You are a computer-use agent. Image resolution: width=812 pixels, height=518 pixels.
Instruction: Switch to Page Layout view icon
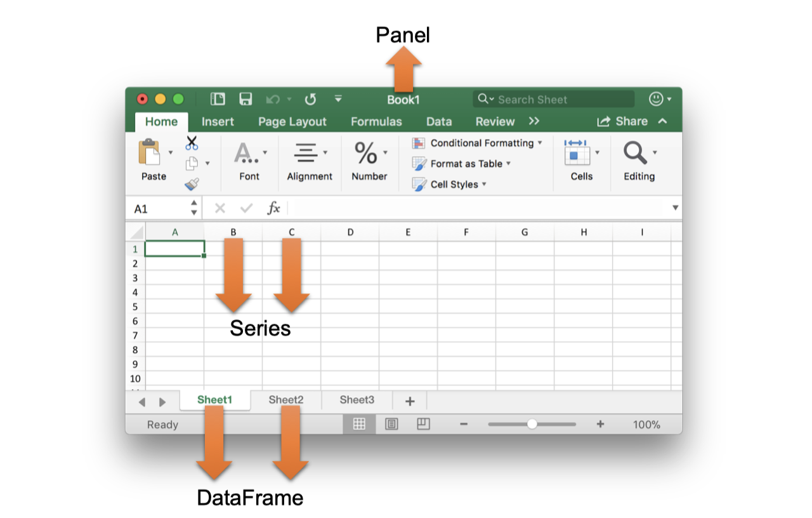[391, 424]
